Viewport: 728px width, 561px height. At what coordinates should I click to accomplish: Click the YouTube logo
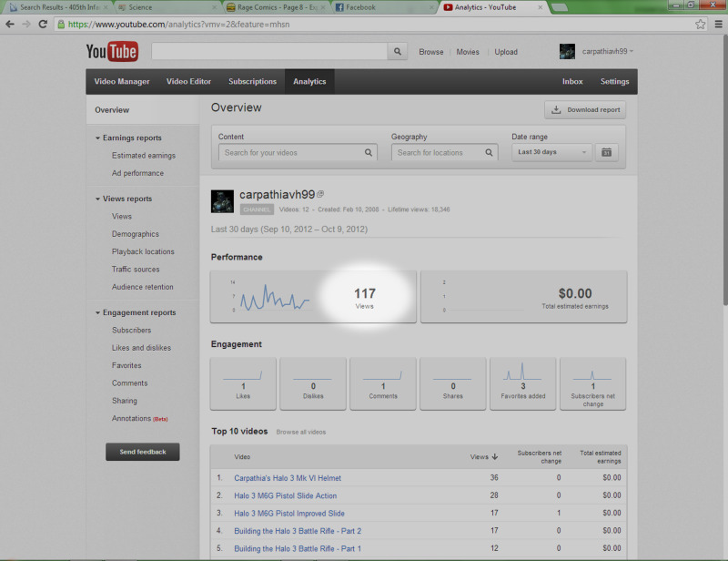[112, 51]
